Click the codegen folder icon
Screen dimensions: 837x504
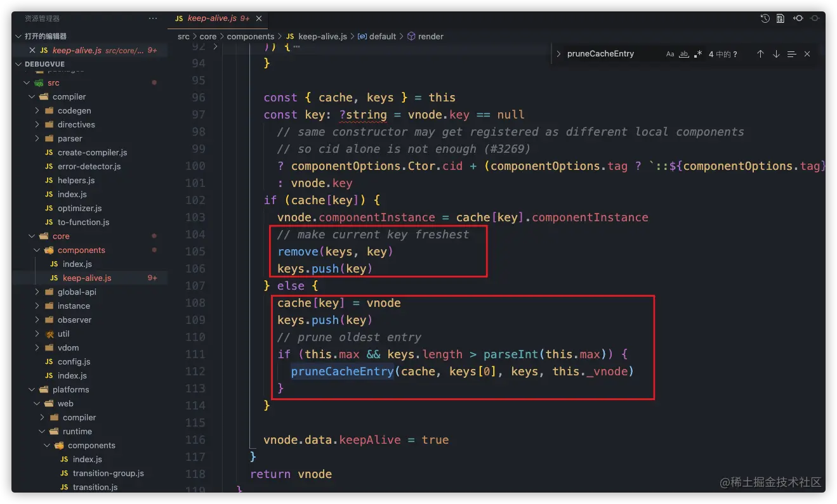pos(49,111)
